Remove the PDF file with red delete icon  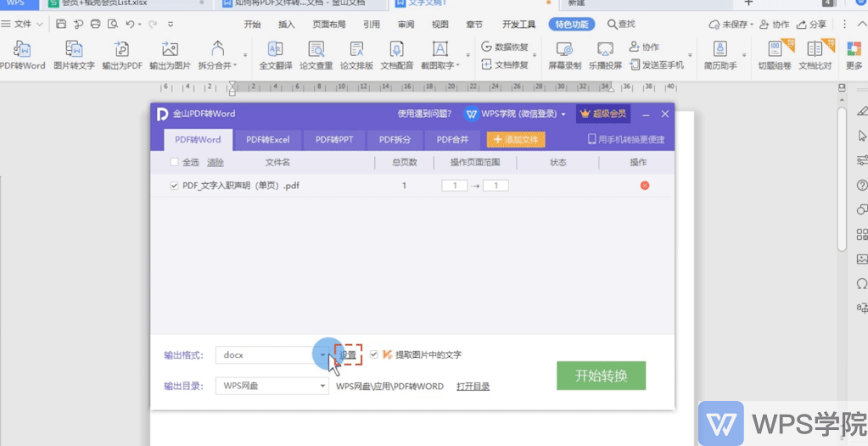pos(644,186)
